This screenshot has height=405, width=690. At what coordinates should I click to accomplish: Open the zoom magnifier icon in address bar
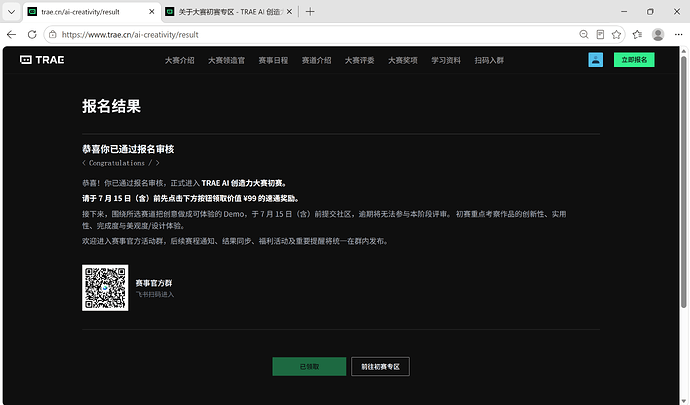click(584, 34)
